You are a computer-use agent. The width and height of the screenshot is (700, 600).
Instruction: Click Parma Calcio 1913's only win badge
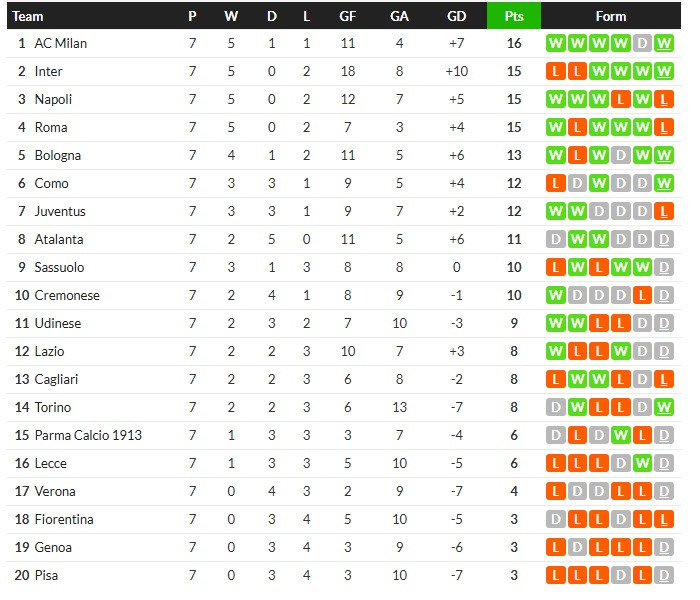pyautogui.click(x=620, y=436)
